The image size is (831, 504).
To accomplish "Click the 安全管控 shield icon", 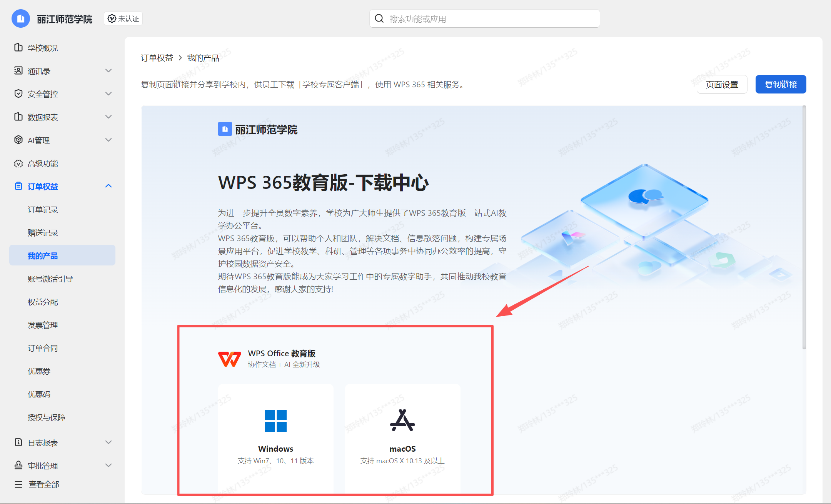I will [18, 93].
